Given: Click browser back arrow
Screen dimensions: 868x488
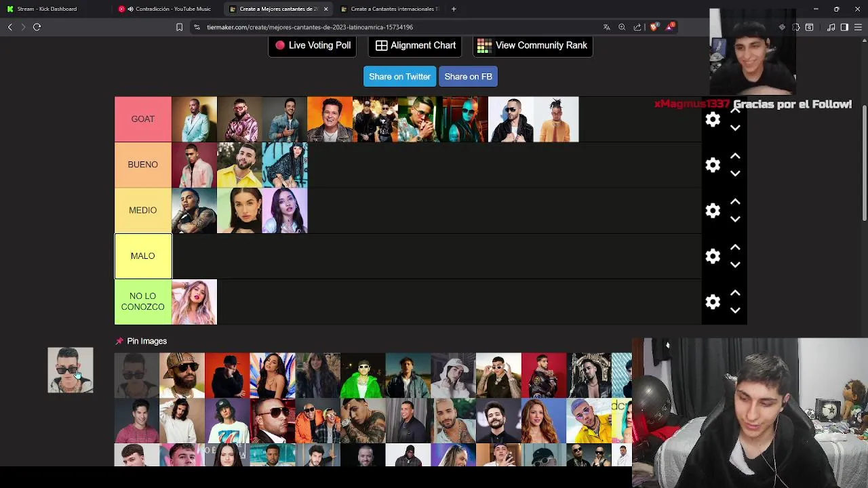Looking at the screenshot, I should tap(9, 27).
